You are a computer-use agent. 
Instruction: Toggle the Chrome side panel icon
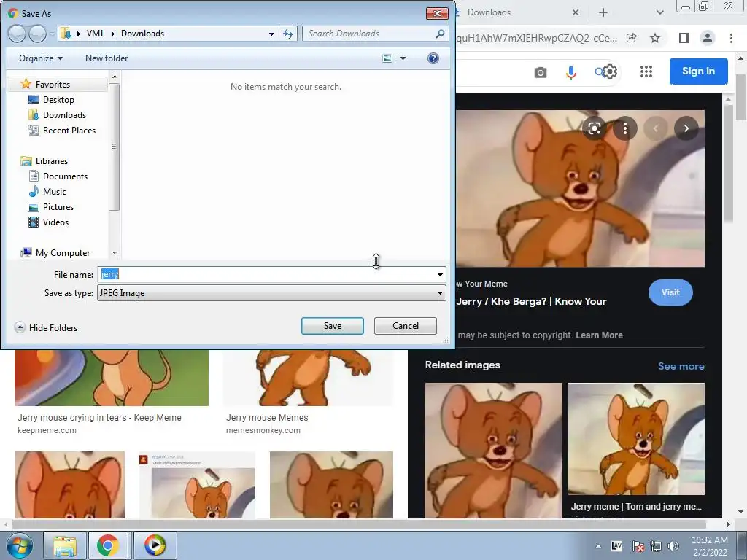(x=684, y=38)
